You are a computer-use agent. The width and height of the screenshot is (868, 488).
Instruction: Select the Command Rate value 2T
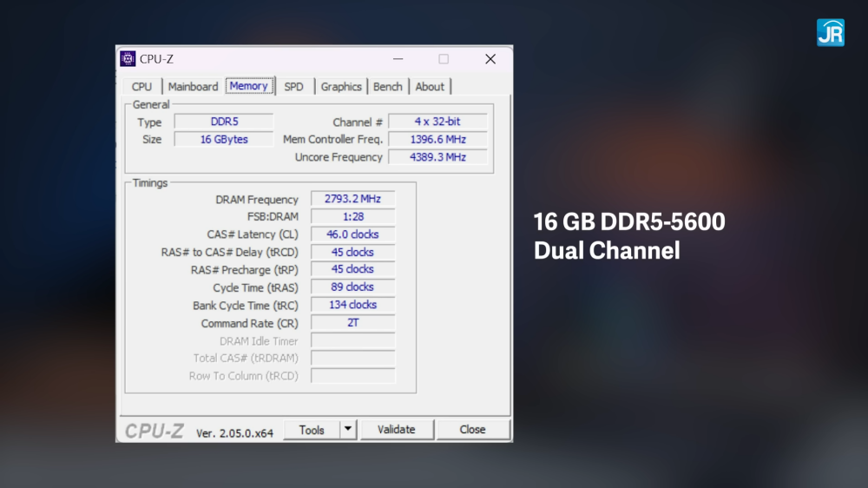(352, 322)
